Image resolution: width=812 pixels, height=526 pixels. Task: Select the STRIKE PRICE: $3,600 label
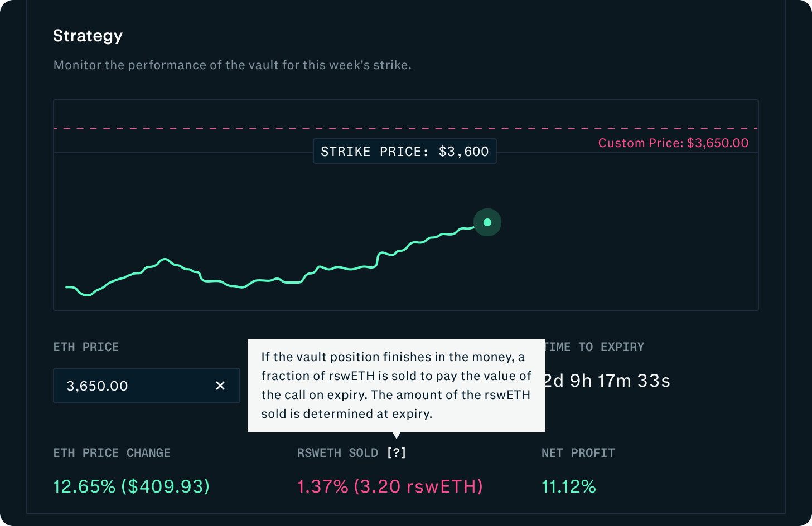pos(405,152)
